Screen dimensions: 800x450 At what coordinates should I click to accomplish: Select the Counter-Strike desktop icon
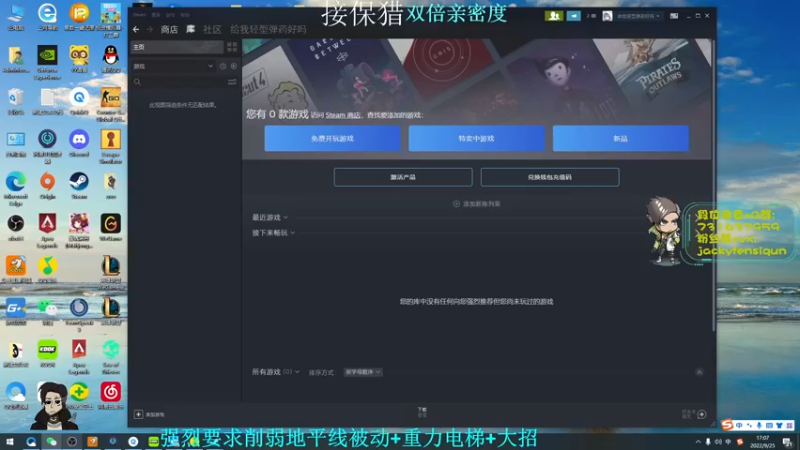point(111,104)
